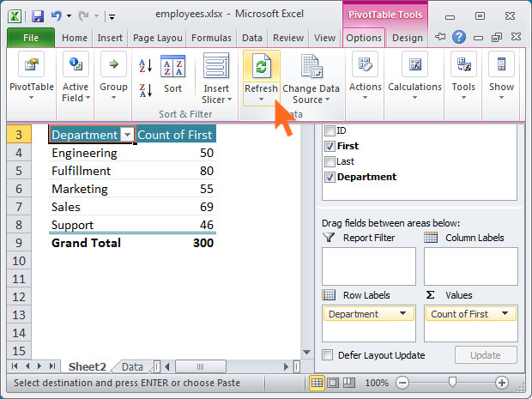
Task: Click the Engineering cell
Action: coord(91,153)
